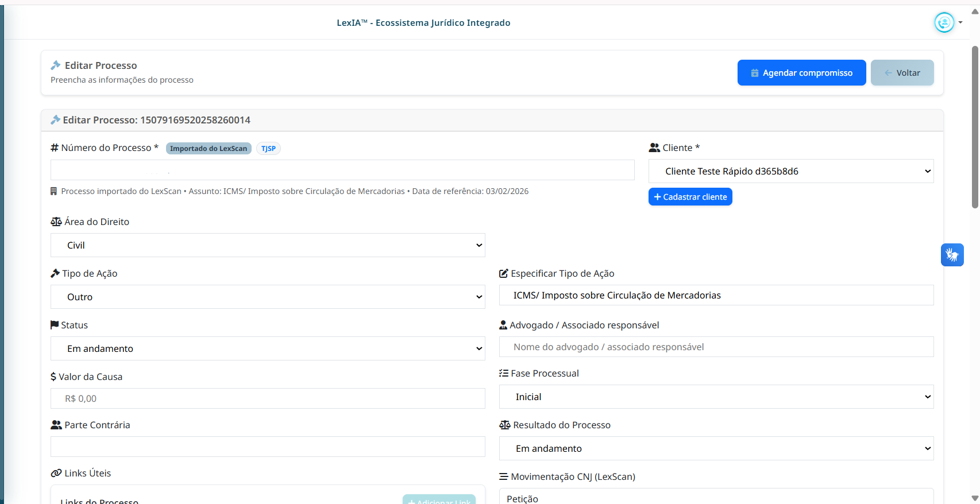Click the user profile avatar icon

944,23
